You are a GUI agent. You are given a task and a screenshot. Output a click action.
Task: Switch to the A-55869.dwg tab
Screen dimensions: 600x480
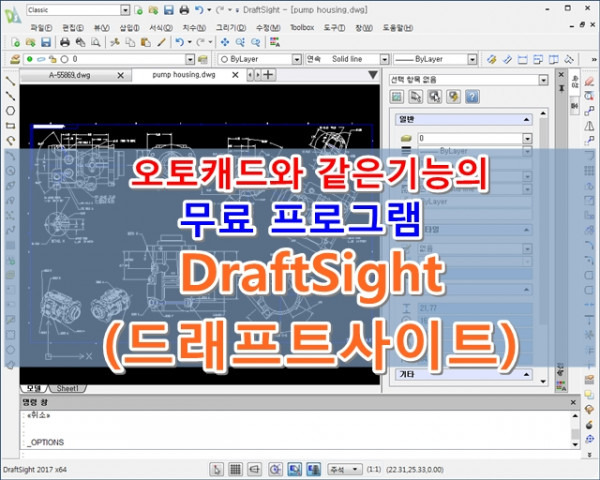[x=70, y=75]
